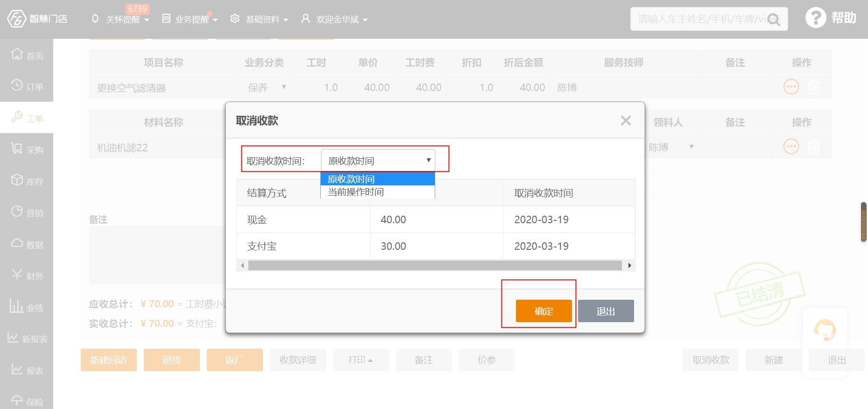Click 价参 button
Image resolution: width=868 pixels, height=409 pixels.
coord(487,360)
